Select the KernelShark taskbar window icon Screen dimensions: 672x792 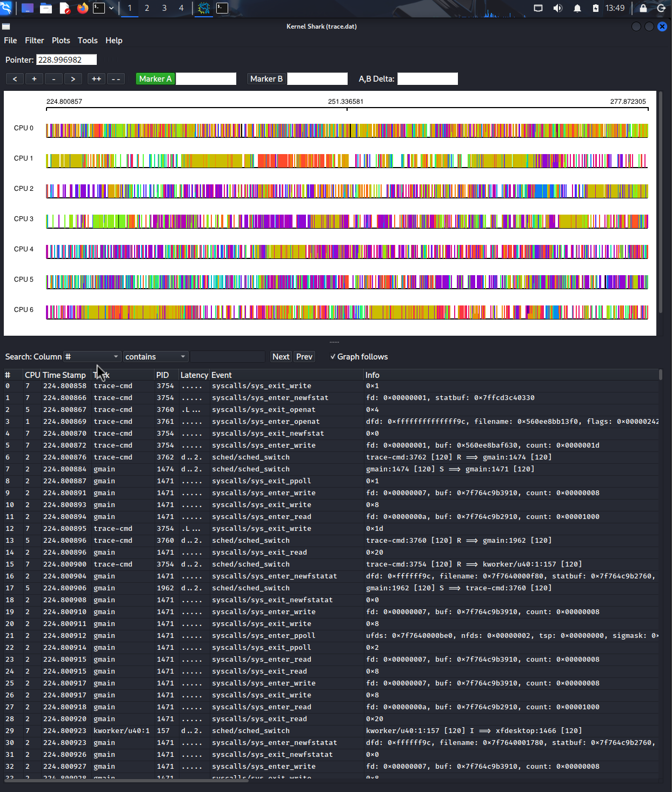(x=204, y=8)
